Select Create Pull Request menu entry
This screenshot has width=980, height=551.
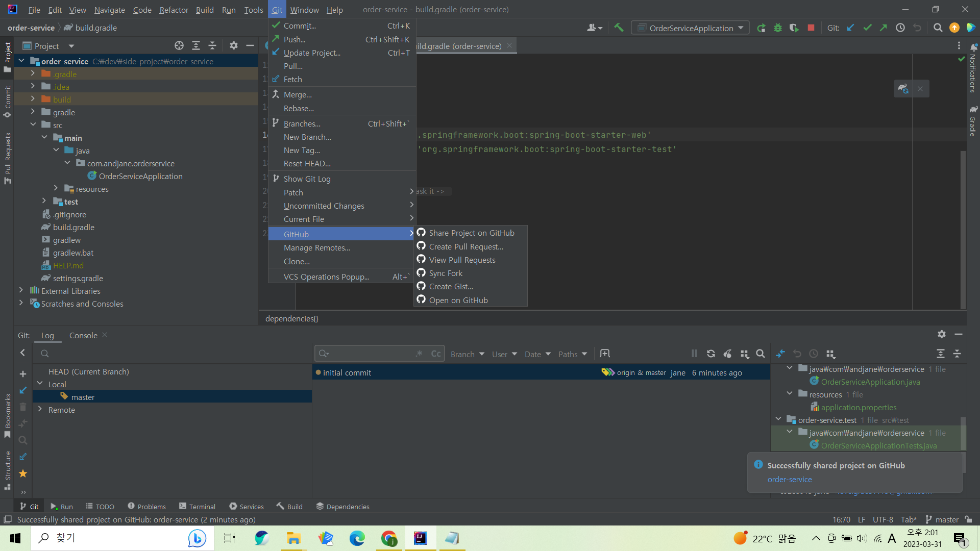465,246
